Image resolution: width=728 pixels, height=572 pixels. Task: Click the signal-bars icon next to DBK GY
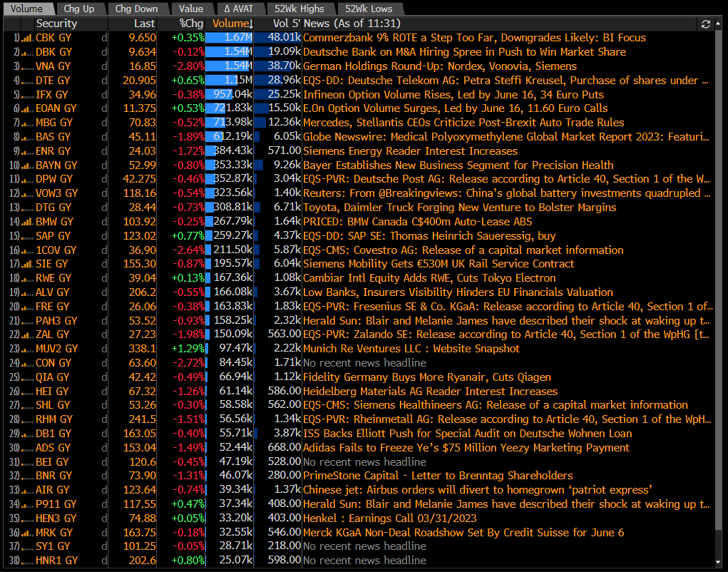point(27,53)
